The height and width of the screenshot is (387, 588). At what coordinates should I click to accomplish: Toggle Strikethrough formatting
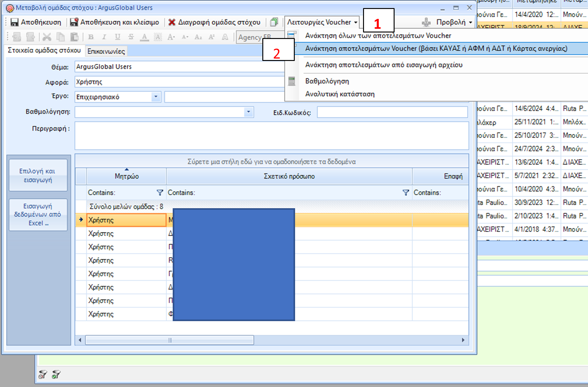(131, 37)
